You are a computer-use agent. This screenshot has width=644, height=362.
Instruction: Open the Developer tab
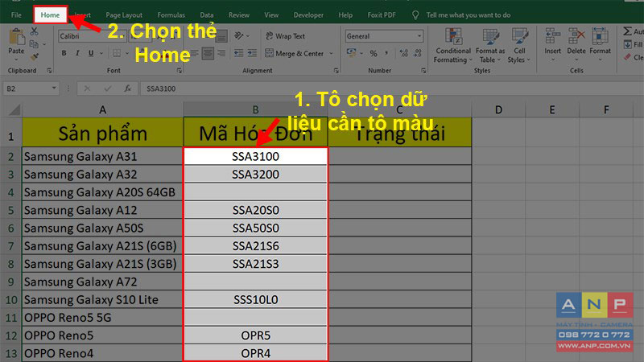coord(308,15)
